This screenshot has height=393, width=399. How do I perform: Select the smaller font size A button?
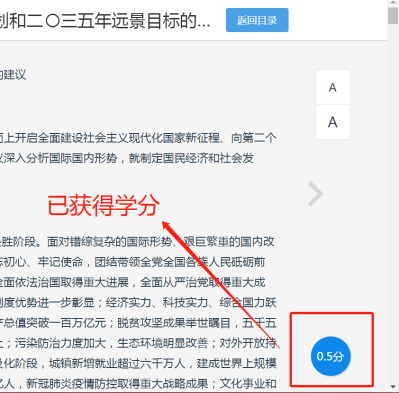333,87
